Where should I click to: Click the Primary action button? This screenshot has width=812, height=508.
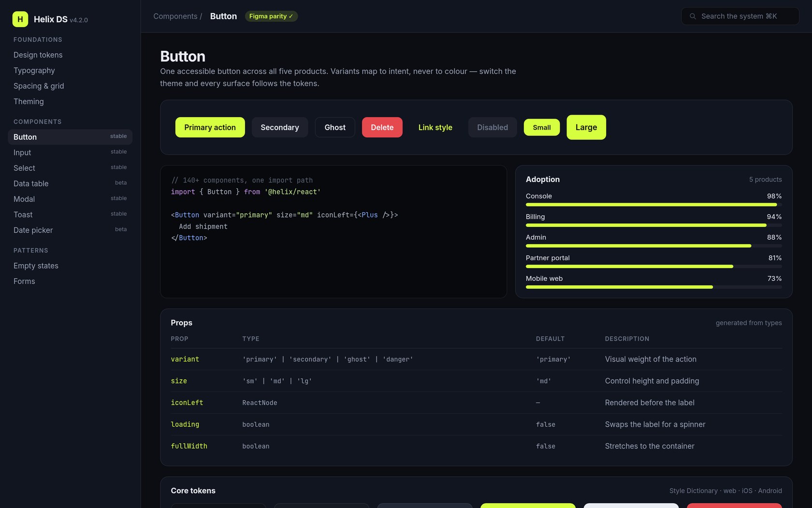(210, 127)
